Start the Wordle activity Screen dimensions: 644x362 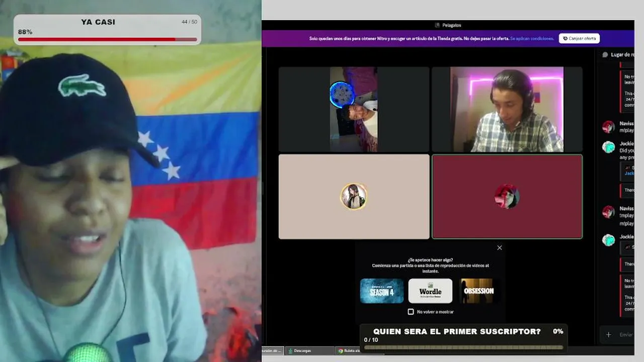(430, 291)
